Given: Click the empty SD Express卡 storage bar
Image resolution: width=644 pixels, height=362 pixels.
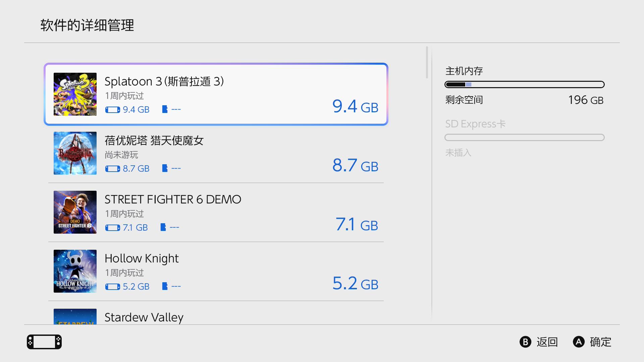Looking at the screenshot, I should coord(525,137).
